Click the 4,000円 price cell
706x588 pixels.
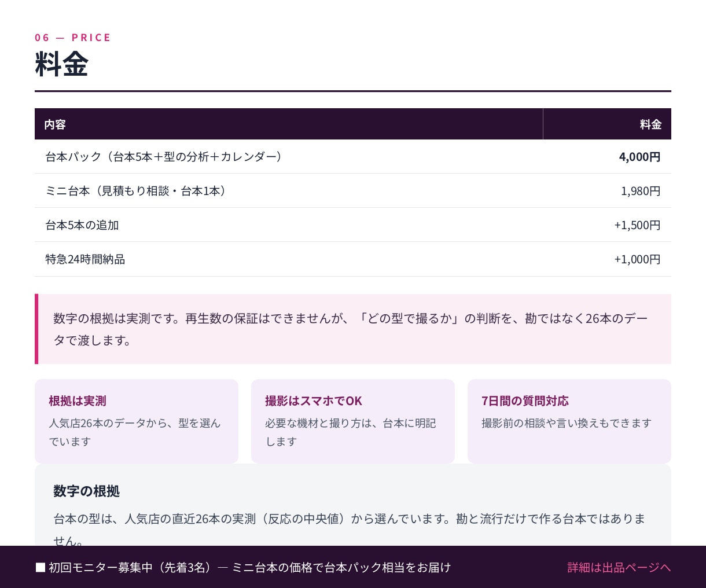pos(639,157)
